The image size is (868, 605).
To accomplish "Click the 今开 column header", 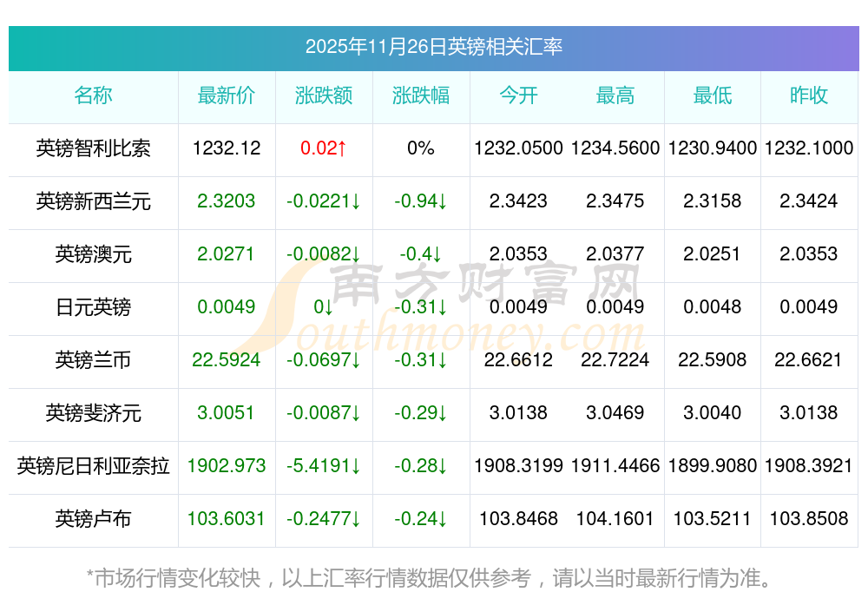I will [x=518, y=95].
